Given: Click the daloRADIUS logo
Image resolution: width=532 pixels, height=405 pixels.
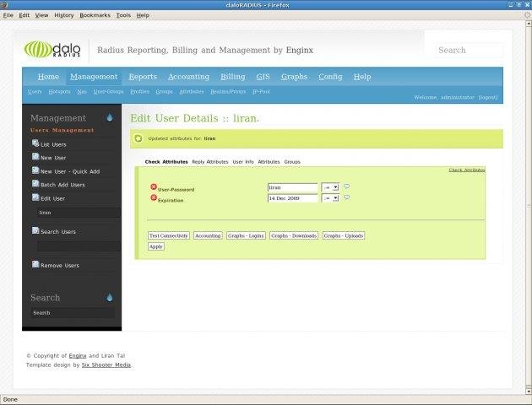Looking at the screenshot, I should point(52,50).
